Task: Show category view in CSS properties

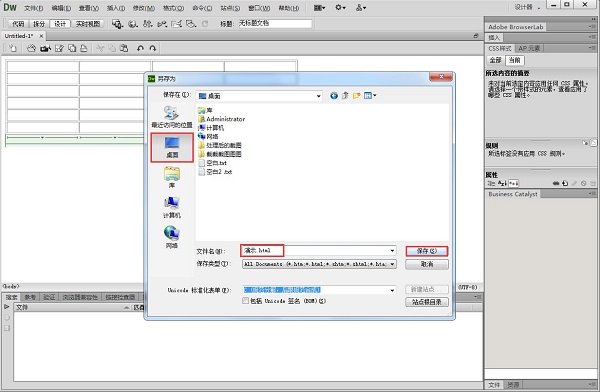Action: point(491,183)
